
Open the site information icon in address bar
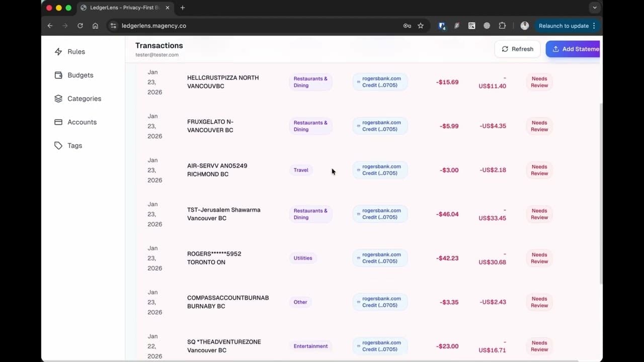tap(113, 26)
